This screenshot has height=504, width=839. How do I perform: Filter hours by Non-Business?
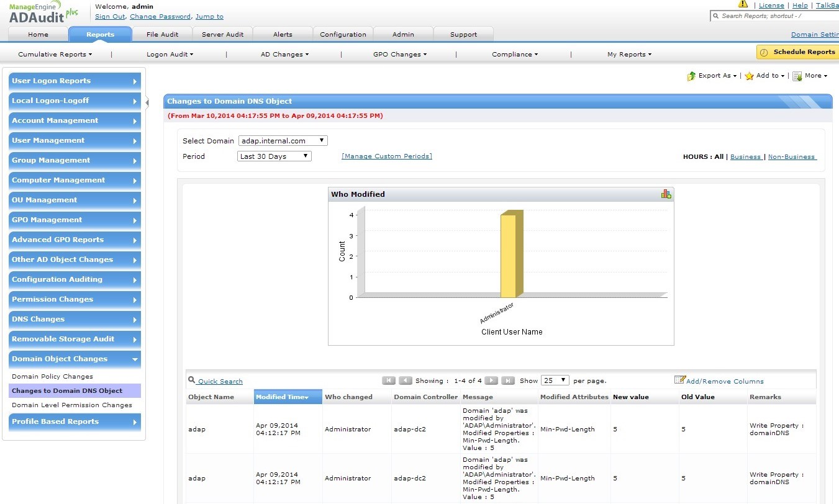click(792, 157)
